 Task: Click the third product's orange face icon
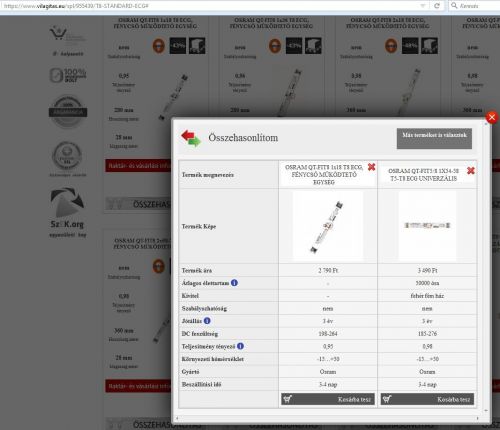391,46
